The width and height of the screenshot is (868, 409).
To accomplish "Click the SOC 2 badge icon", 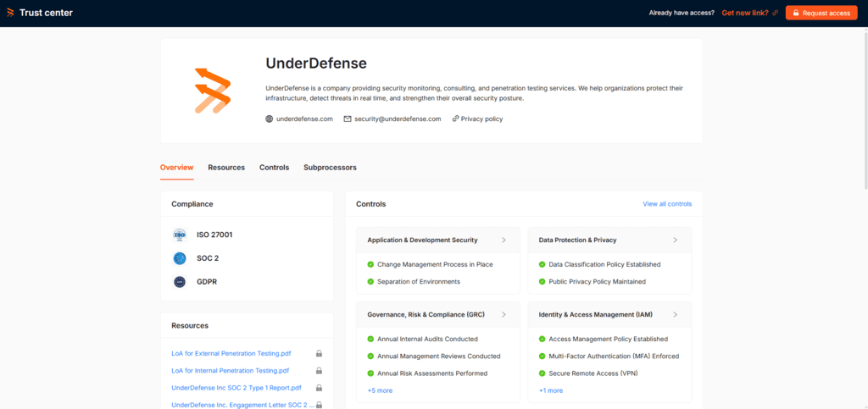I will tap(180, 258).
